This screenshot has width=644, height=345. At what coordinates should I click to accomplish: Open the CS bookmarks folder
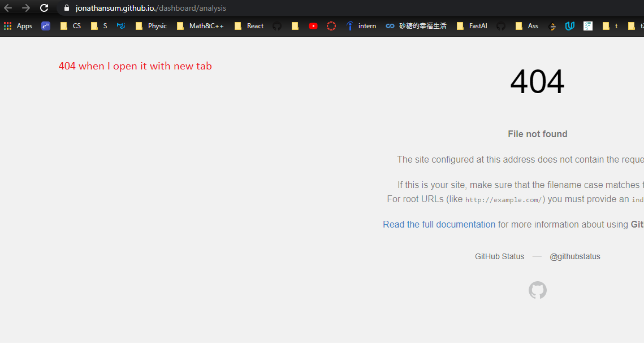point(71,26)
